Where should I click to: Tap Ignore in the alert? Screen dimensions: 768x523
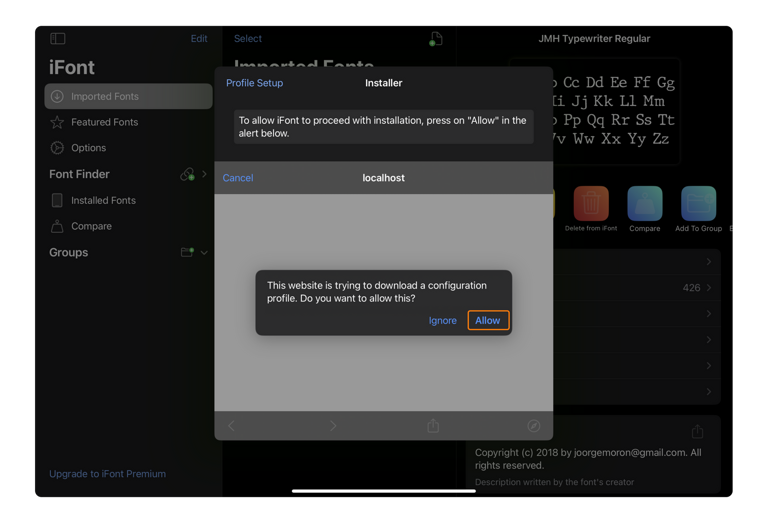pyautogui.click(x=442, y=320)
